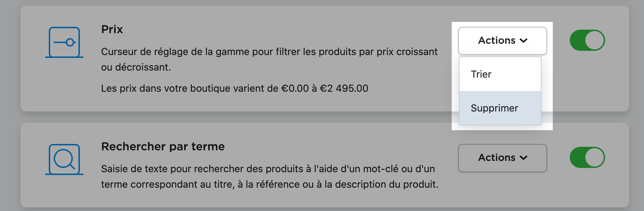The width and height of the screenshot is (644, 211).
Task: Toggle the green switch next to Prix
Action: (587, 40)
